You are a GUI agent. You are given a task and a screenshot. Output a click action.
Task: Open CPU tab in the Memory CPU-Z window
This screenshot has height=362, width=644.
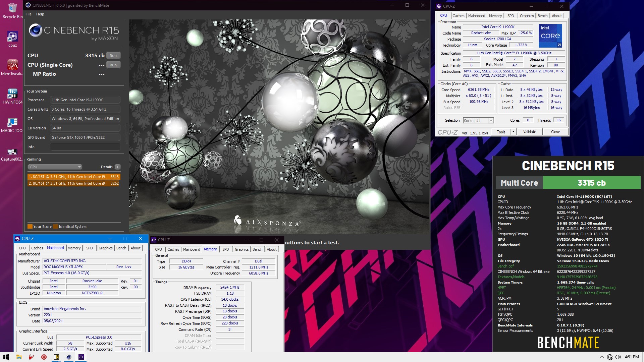click(158, 249)
